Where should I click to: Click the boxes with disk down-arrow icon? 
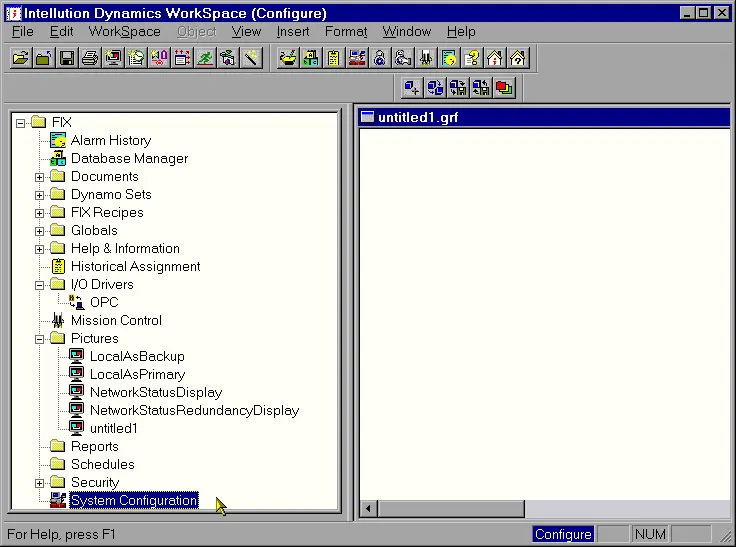pyautogui.click(x=458, y=88)
